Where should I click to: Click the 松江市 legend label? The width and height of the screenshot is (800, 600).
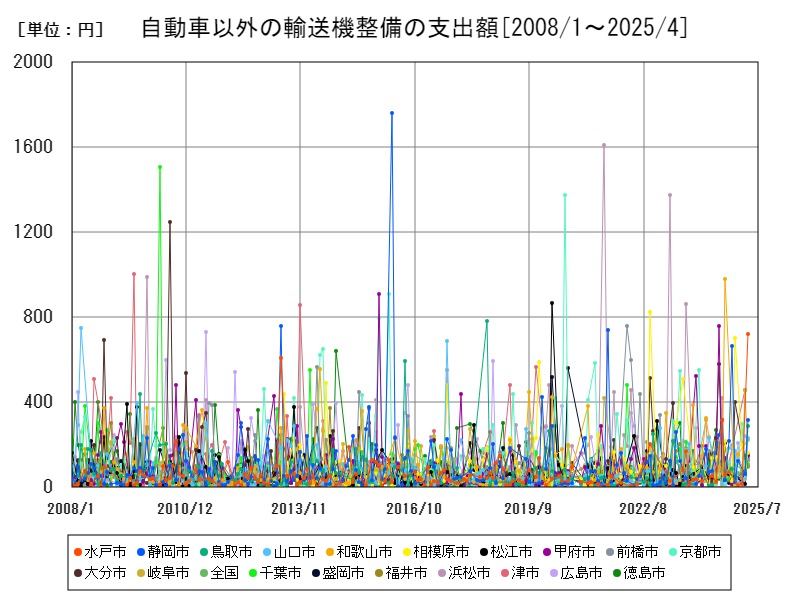tap(511, 552)
